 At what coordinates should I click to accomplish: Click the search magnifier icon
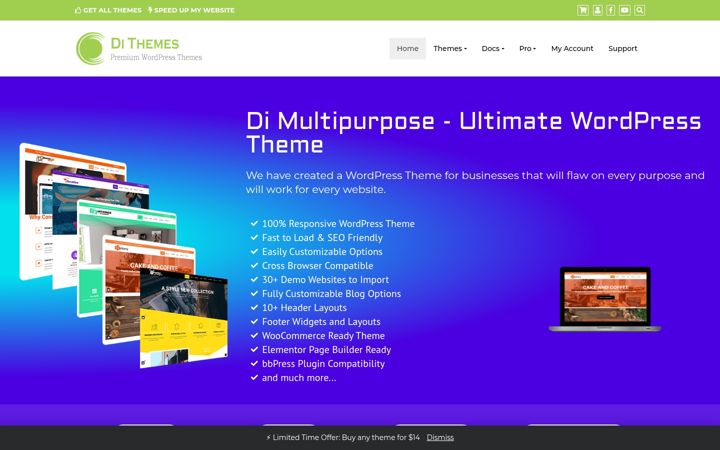pyautogui.click(x=640, y=10)
